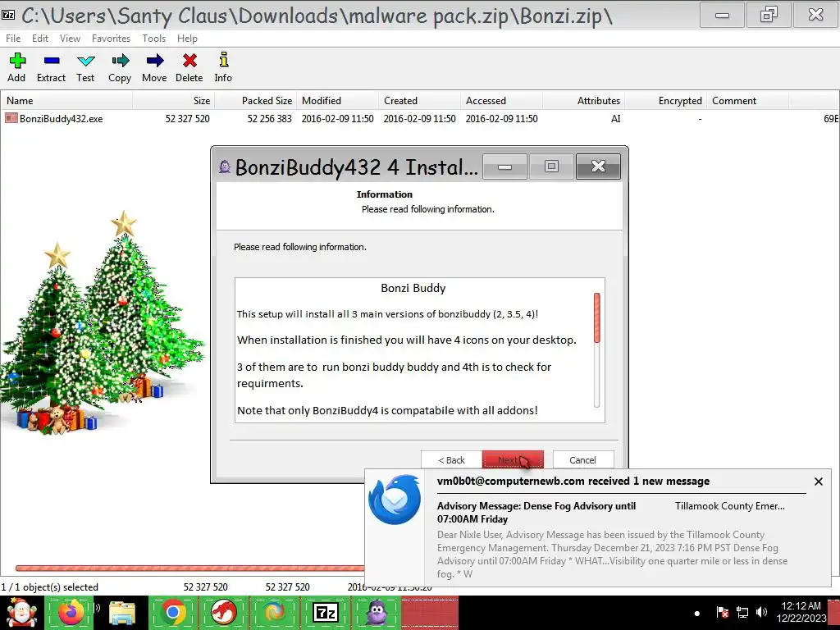Screen dimensions: 840x630
Task: Open the red kangaroo taskbar app
Action: 224,612
